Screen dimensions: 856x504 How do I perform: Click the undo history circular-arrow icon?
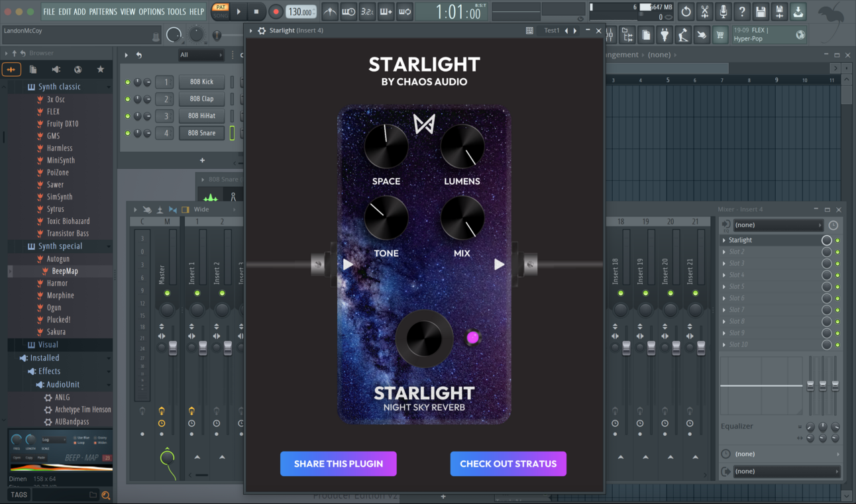[x=686, y=11]
